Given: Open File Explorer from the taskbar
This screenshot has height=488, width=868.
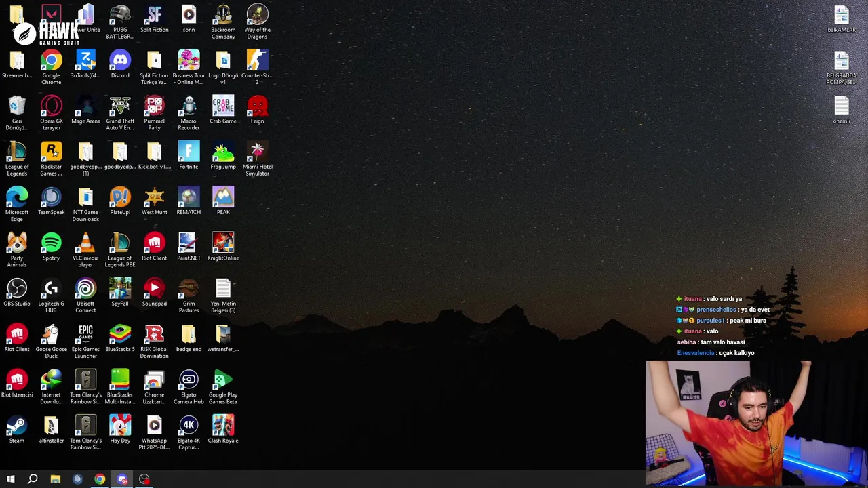Looking at the screenshot, I should pyautogui.click(x=55, y=479).
